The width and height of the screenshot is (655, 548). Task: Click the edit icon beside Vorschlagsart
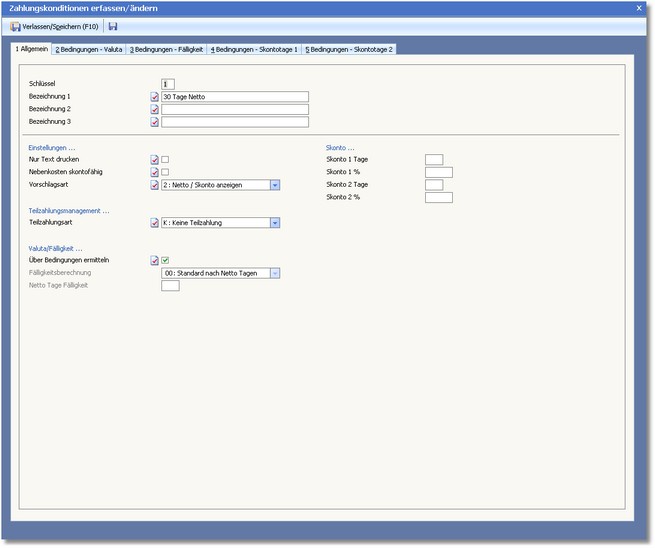(154, 185)
